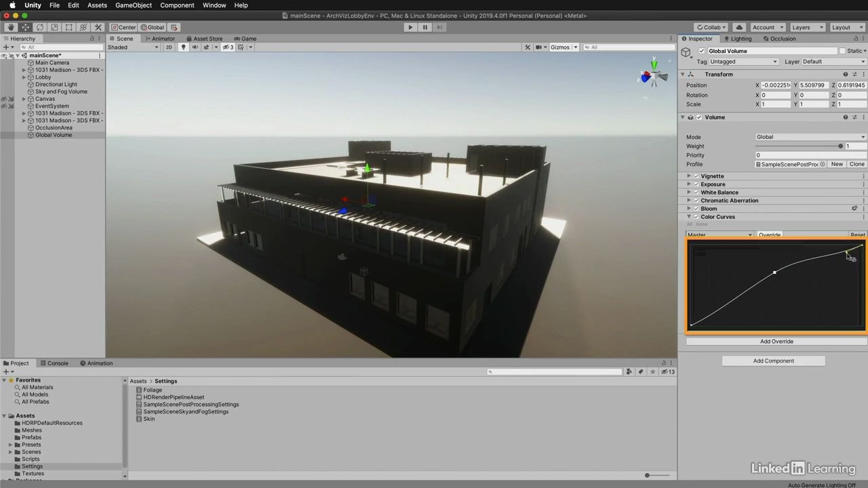
Task: Open the Rect Transform tool
Action: coord(68,27)
